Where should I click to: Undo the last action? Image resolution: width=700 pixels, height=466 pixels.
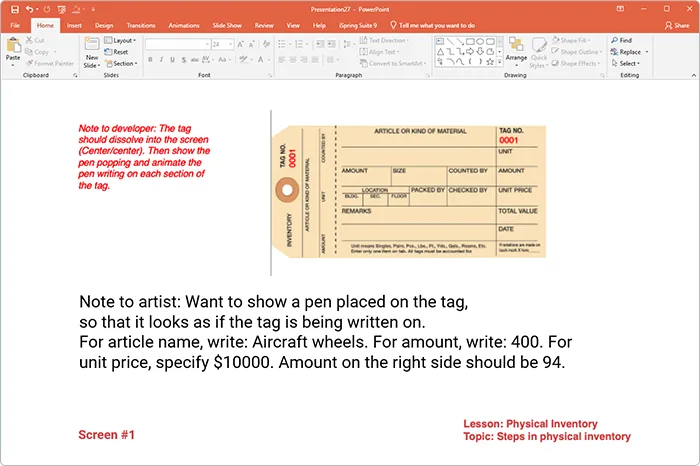[x=29, y=9]
